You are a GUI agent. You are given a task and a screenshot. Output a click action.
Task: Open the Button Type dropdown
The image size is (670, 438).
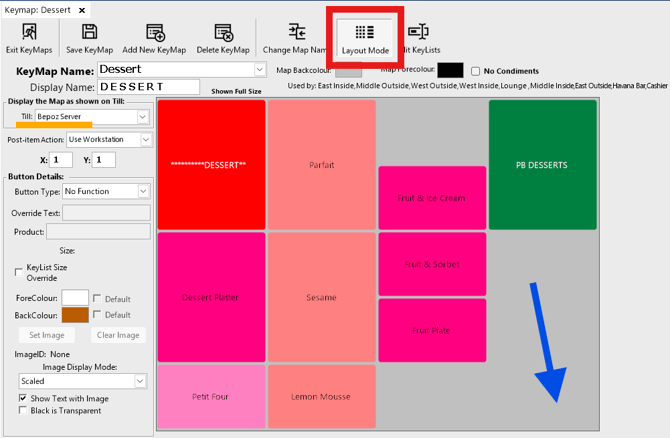[x=143, y=191]
